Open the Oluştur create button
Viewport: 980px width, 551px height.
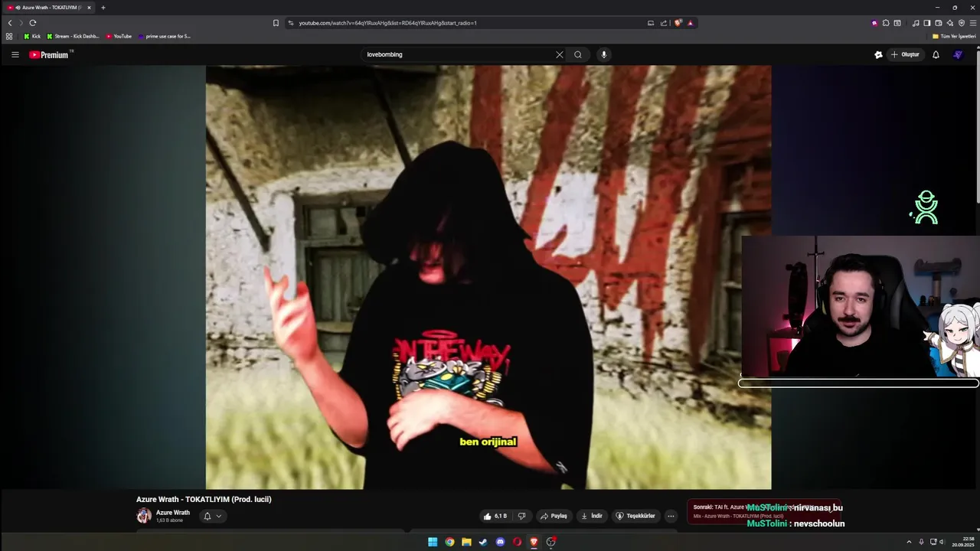pos(905,54)
